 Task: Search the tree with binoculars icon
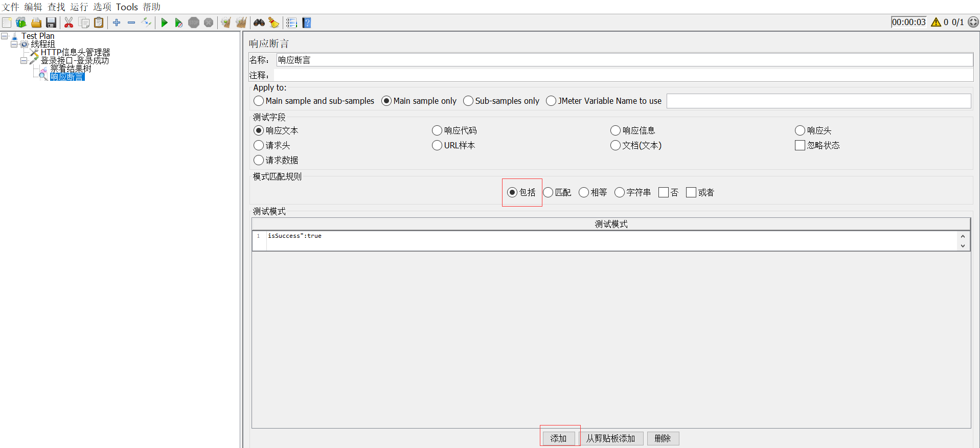(x=259, y=23)
